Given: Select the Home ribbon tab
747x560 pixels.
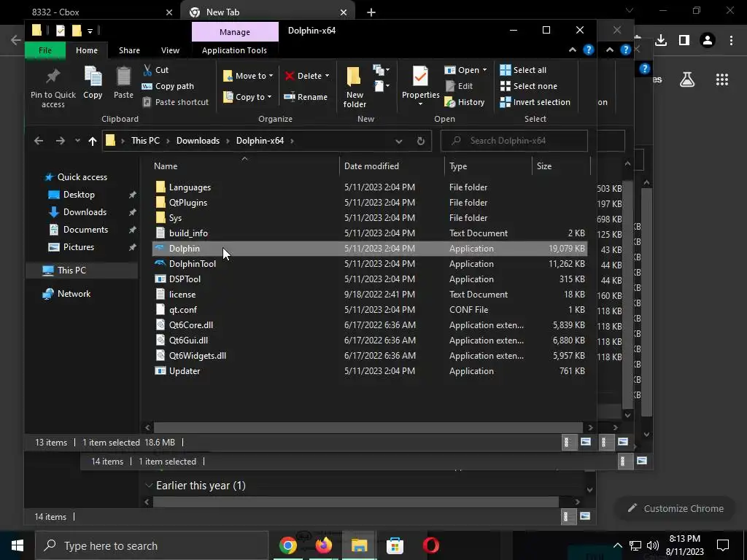Looking at the screenshot, I should point(87,50).
